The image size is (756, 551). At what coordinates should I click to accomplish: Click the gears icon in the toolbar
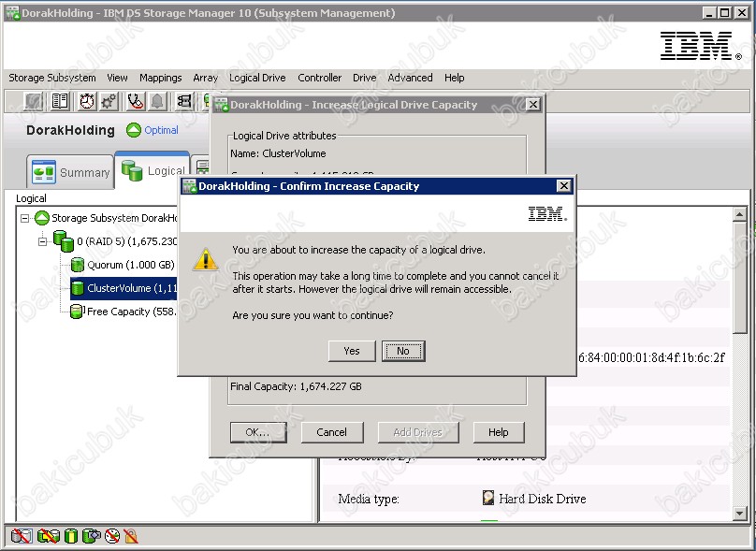109,101
